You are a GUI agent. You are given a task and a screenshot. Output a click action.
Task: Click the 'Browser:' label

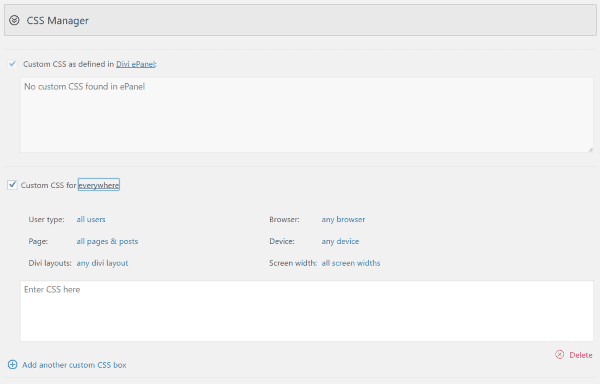point(284,220)
